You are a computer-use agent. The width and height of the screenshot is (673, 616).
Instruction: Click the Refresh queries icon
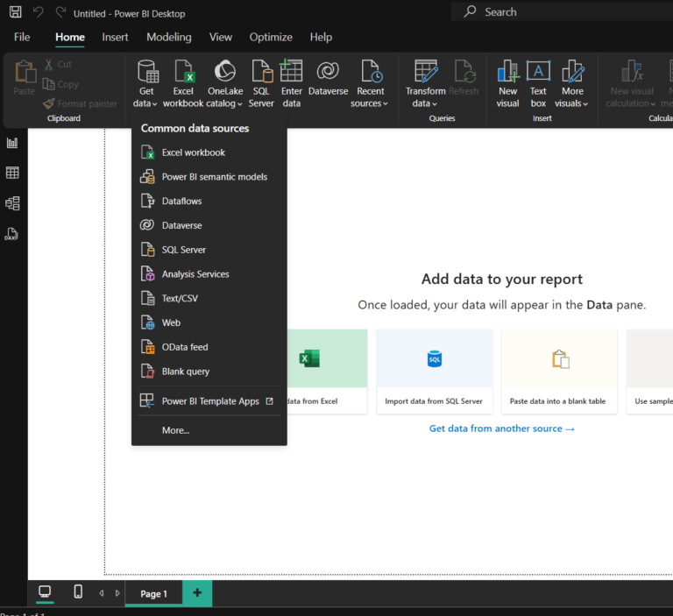click(x=464, y=71)
